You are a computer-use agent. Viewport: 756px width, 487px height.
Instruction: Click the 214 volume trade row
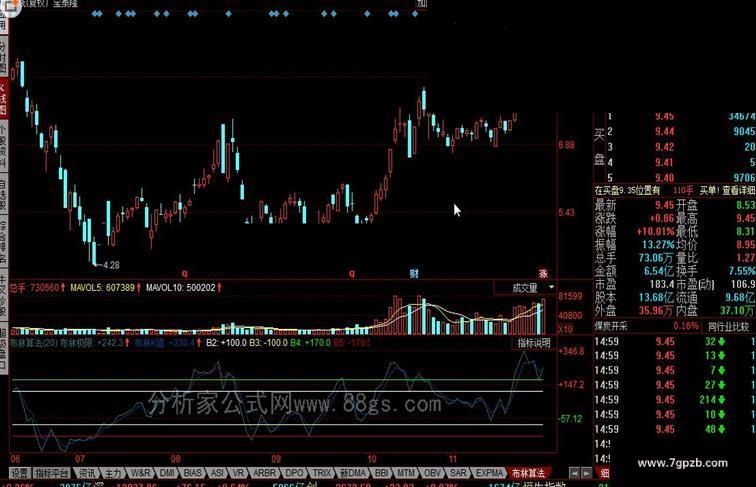click(x=675, y=400)
